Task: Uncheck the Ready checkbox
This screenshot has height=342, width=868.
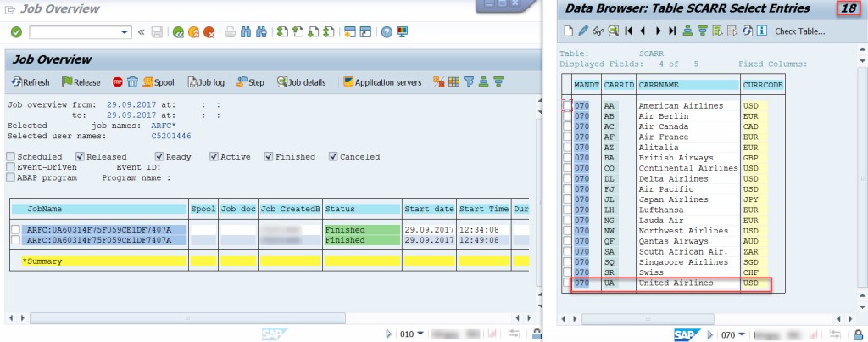Action: (159, 157)
